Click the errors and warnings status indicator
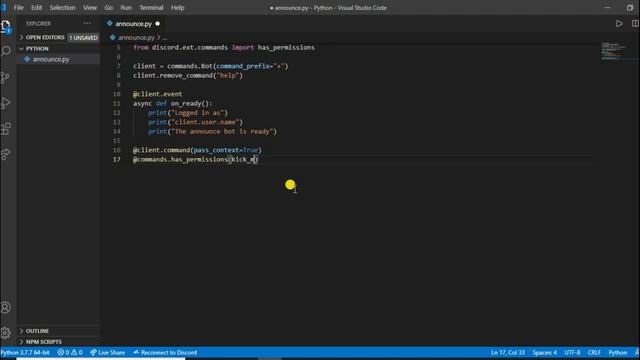 pos(70,352)
